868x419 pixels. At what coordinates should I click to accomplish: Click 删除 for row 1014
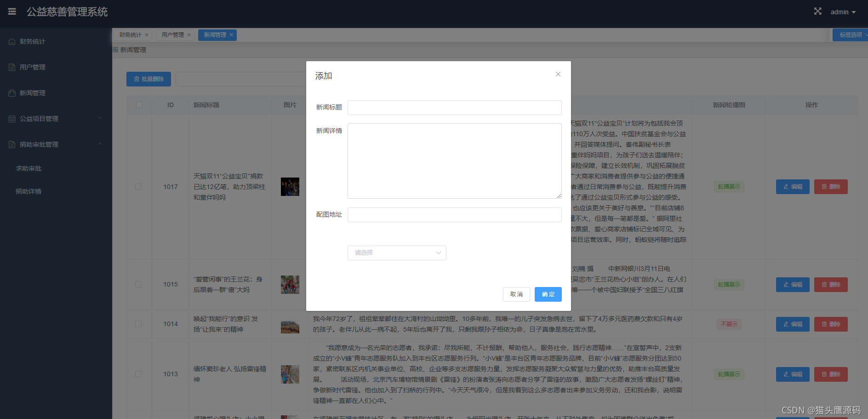pos(831,324)
